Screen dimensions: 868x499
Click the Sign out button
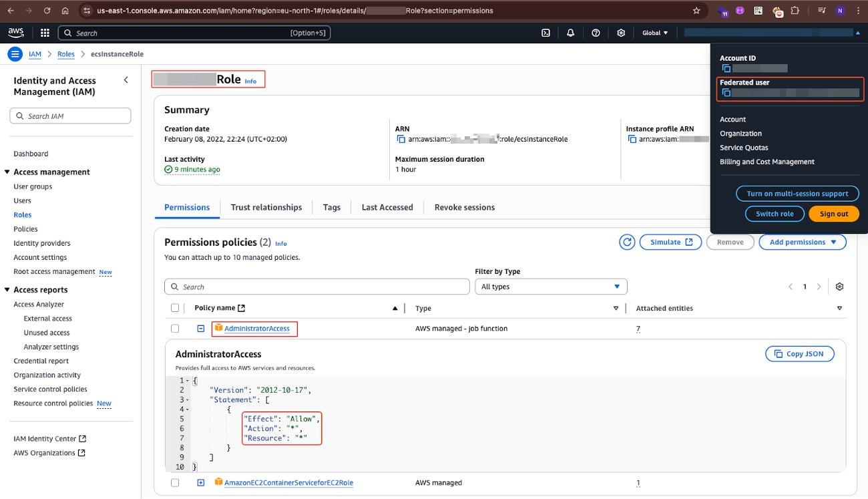pos(833,214)
